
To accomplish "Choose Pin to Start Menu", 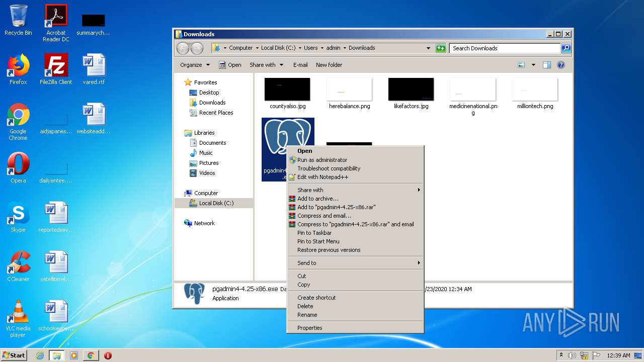I will 355,241.
